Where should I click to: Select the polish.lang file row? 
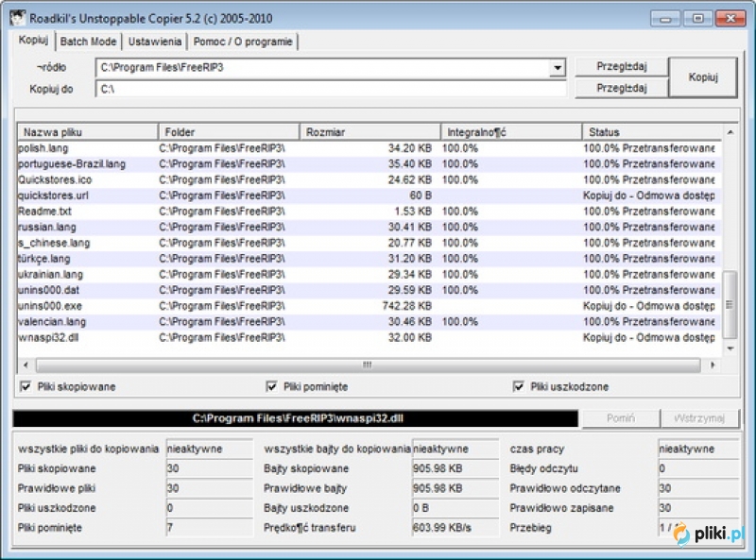(x=369, y=148)
